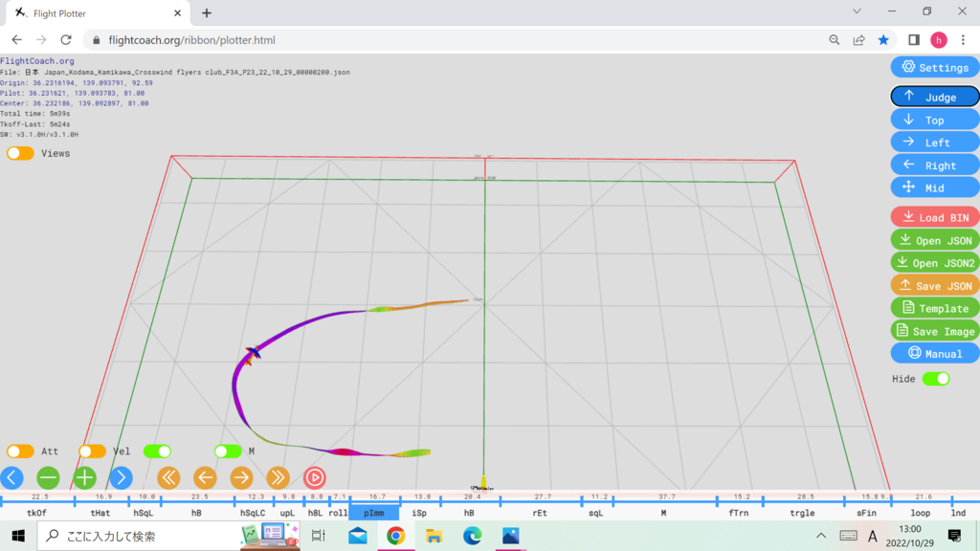Open the Chrome three-dot menu
Screen dimensions: 980x551
963,40
